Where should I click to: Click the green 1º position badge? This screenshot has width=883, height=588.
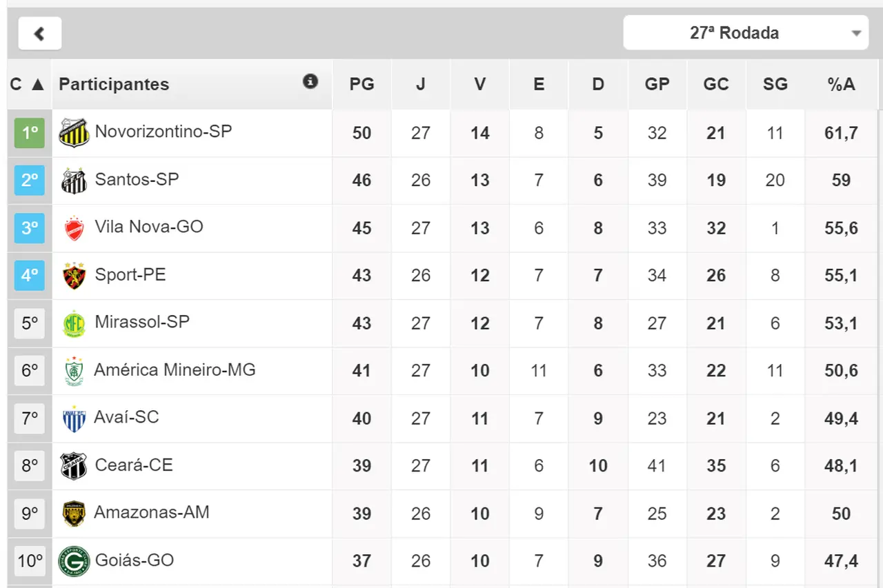pyautogui.click(x=30, y=133)
